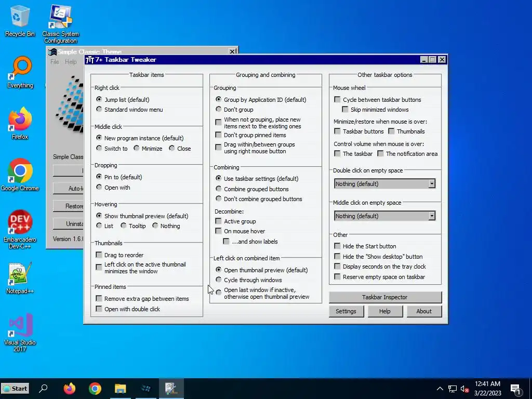
Task: Click the muted volume tray icon
Action: [x=464, y=389]
